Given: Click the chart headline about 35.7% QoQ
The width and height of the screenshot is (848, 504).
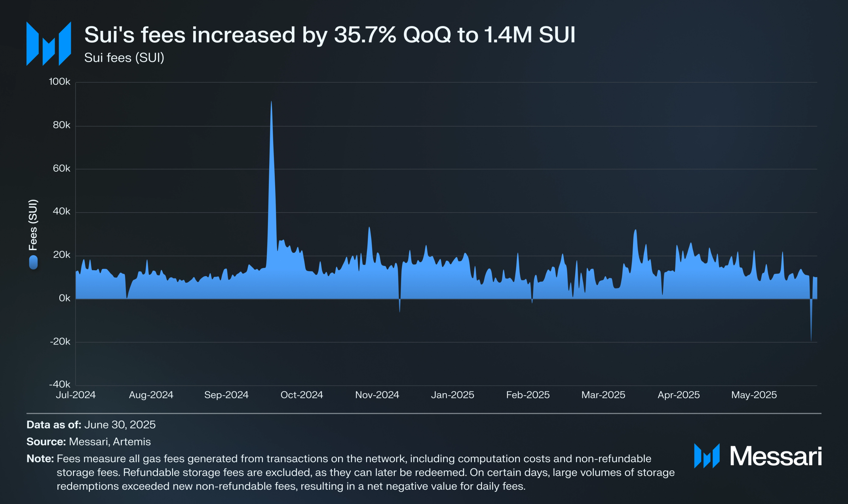Looking at the screenshot, I should (329, 35).
